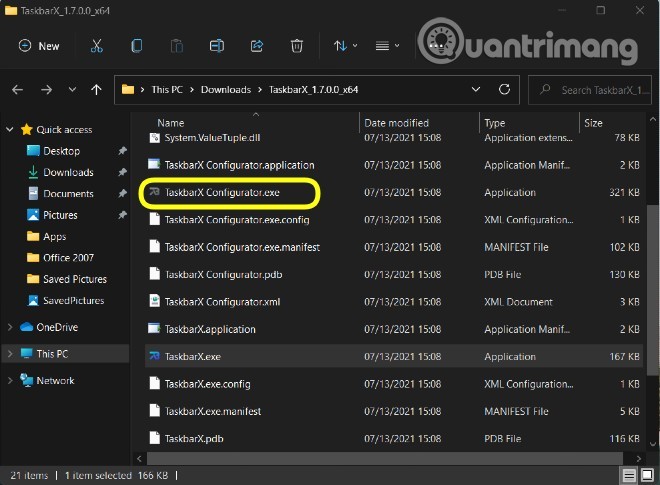Open the View layout dropdown
This screenshot has height=485, width=660.
click(x=387, y=46)
